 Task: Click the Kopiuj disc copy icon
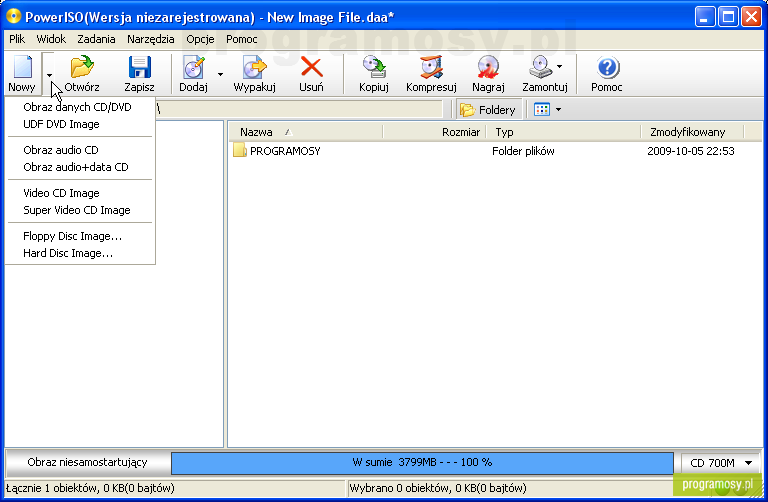[x=374, y=67]
